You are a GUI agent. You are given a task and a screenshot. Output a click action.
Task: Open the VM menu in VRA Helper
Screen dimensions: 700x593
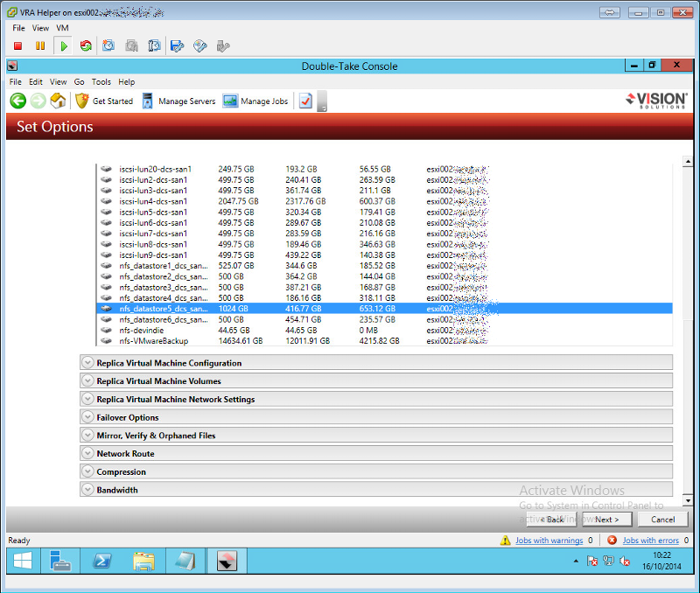coord(62,28)
